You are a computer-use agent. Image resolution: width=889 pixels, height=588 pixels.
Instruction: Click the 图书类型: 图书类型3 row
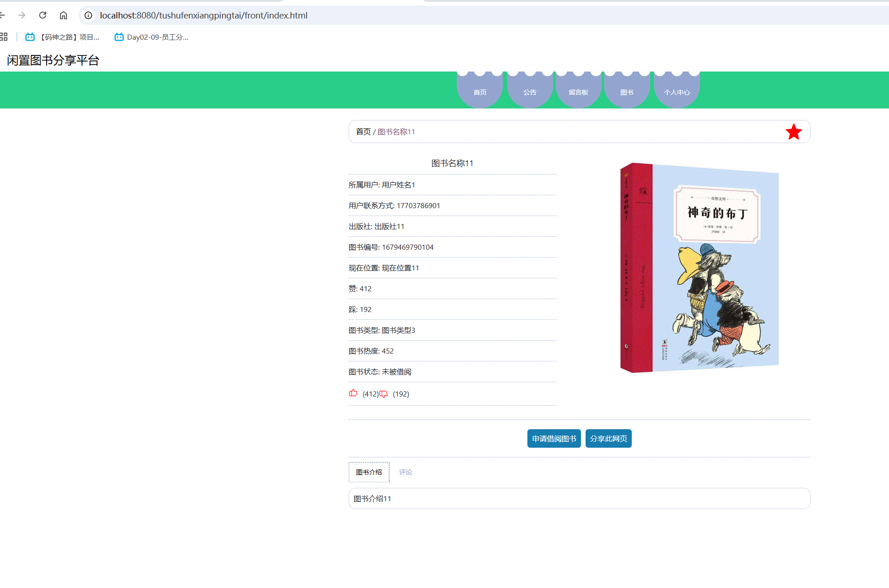[x=453, y=330]
